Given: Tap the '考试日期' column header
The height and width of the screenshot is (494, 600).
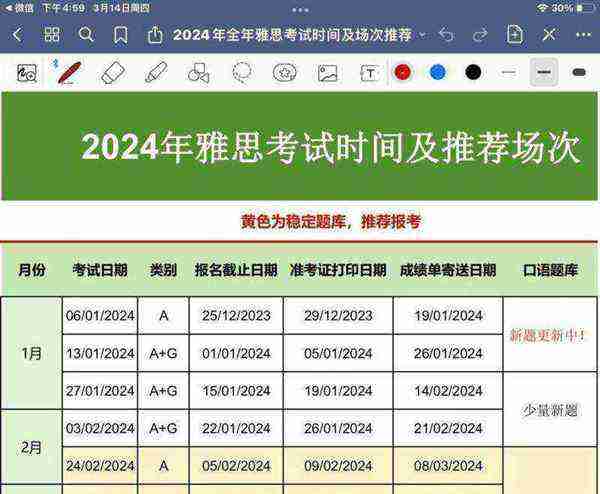Looking at the screenshot, I should (x=100, y=270).
